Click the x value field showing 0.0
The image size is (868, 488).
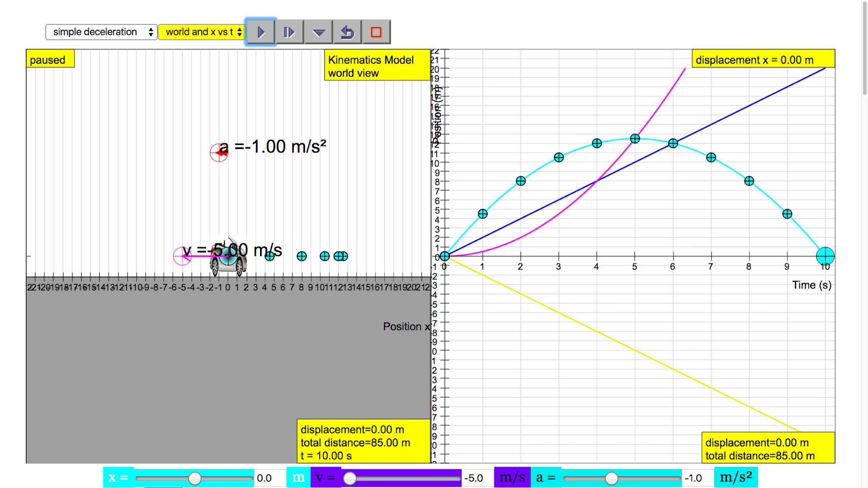[270, 478]
